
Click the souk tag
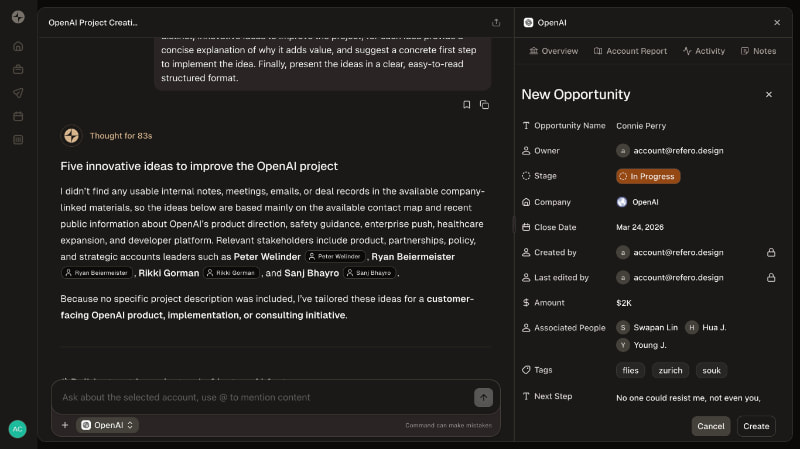(711, 370)
